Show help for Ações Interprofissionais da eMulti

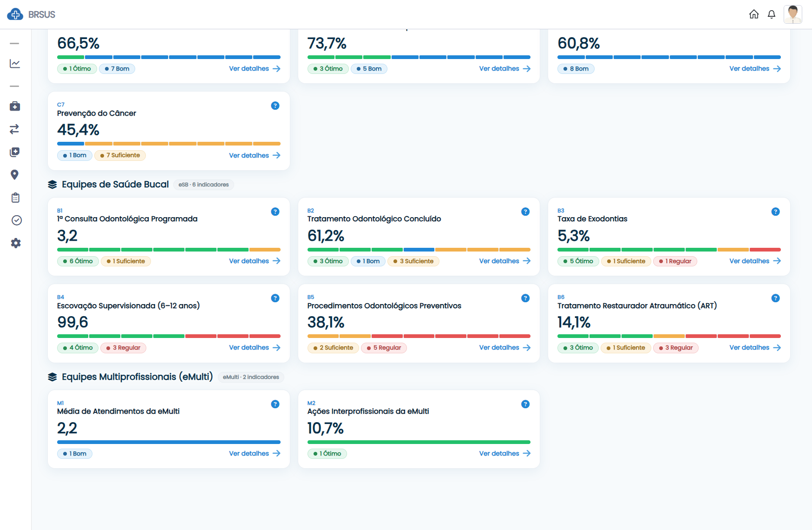pyautogui.click(x=525, y=404)
